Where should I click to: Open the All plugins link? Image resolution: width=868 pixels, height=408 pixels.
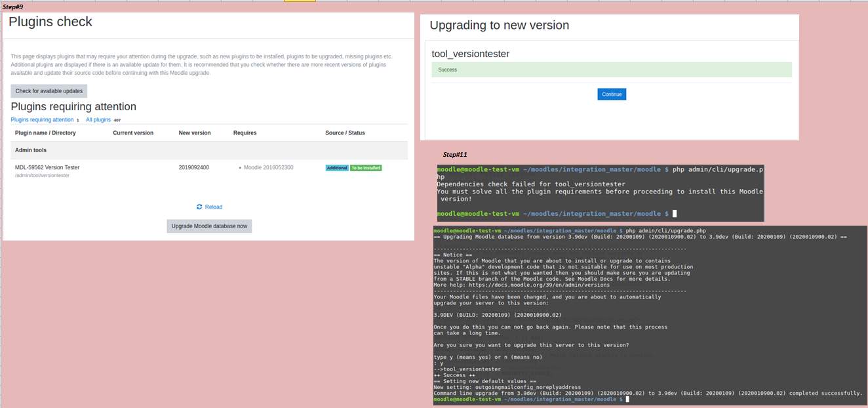click(98, 120)
